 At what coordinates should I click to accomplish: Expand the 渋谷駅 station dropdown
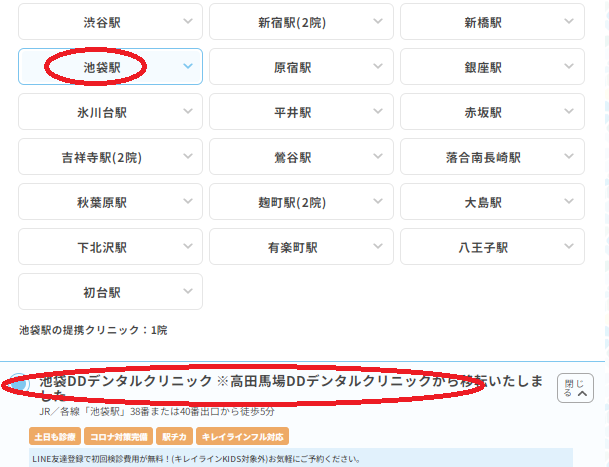[110, 22]
